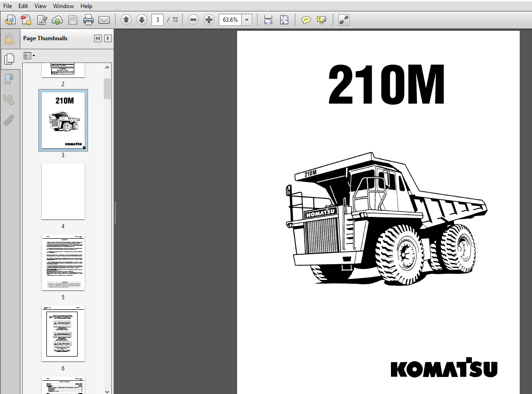Image resolution: width=532 pixels, height=394 pixels.
Task: Click the security lock icon in sidebar
Action: [x=9, y=39]
